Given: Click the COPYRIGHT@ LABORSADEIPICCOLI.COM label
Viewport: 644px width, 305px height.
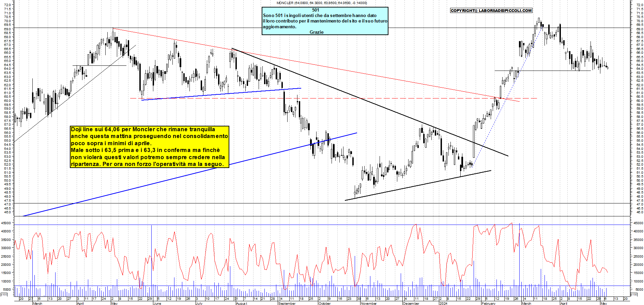Looking at the screenshot, I should pyautogui.click(x=491, y=11).
